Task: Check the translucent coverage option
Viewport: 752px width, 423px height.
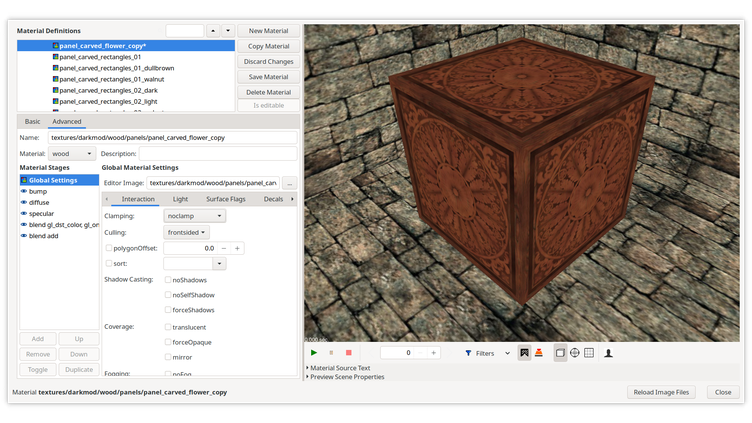Action: (168, 327)
